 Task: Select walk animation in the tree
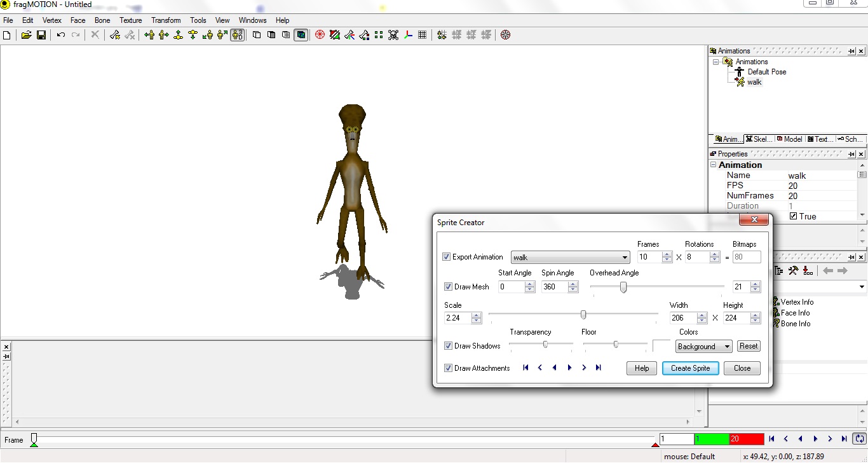754,82
